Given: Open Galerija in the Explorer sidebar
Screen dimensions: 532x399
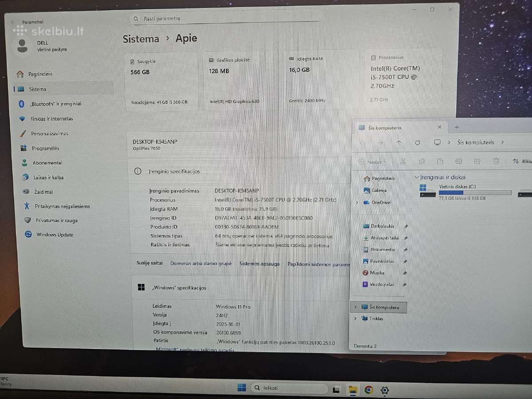Looking at the screenshot, I should [x=375, y=191].
